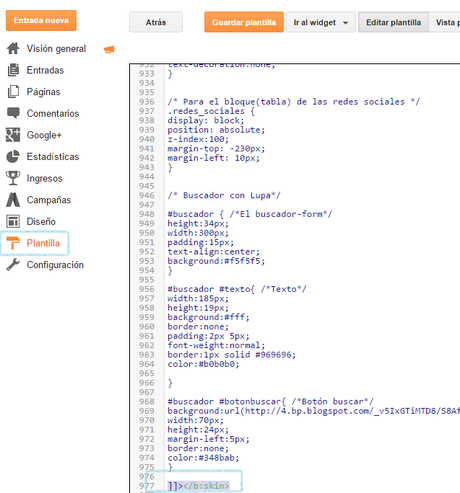Select Comentarios in the sidebar
This screenshot has height=493, width=460.
pos(53,113)
